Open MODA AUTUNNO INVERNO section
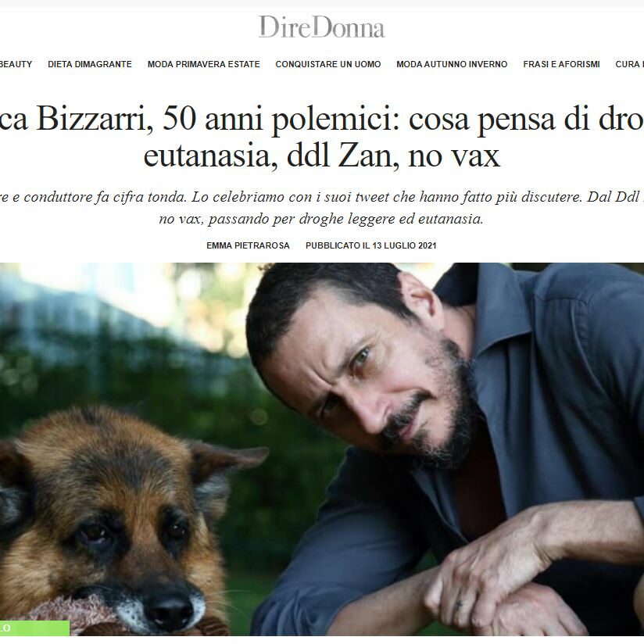This screenshot has height=644, width=644. [x=452, y=64]
